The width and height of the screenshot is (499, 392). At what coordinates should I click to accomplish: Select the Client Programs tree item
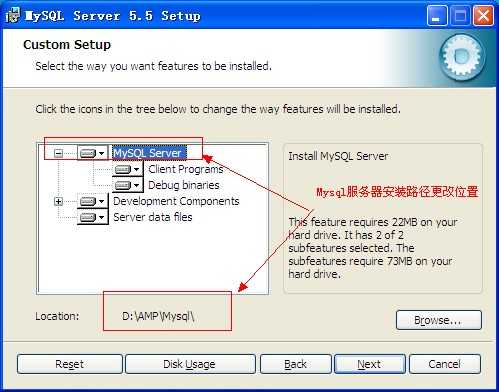point(186,169)
